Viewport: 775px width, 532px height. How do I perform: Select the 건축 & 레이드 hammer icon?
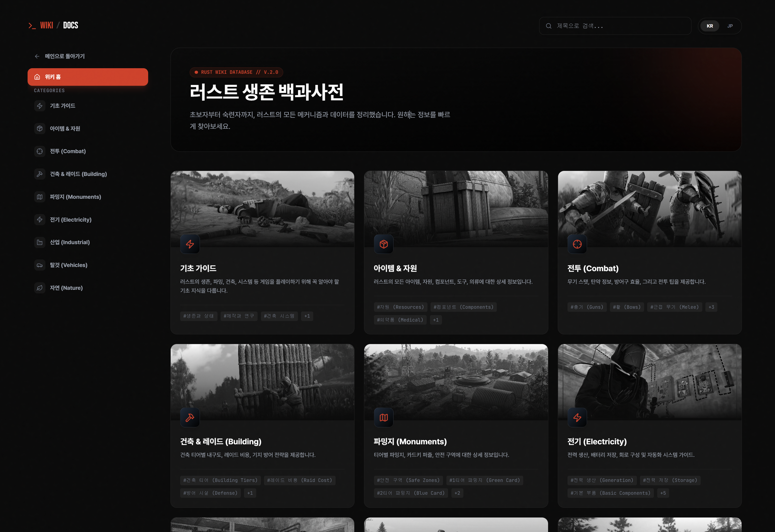click(x=40, y=174)
